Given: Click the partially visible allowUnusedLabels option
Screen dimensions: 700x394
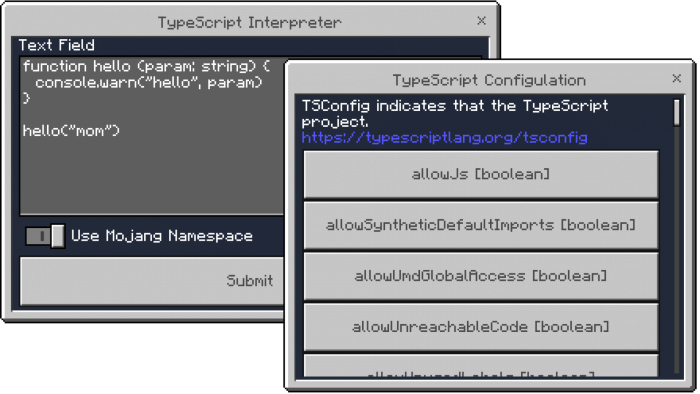Looking at the screenshot, I should 481,366.
